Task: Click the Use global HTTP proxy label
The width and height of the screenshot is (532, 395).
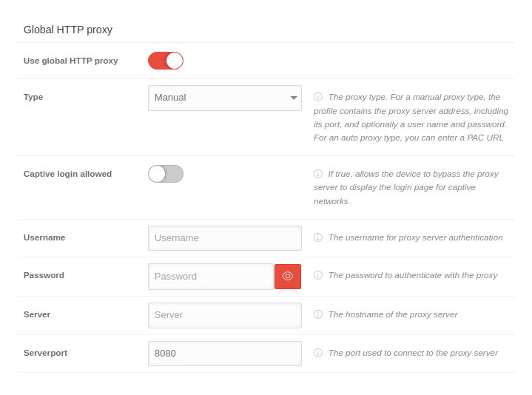Action: [x=71, y=61]
